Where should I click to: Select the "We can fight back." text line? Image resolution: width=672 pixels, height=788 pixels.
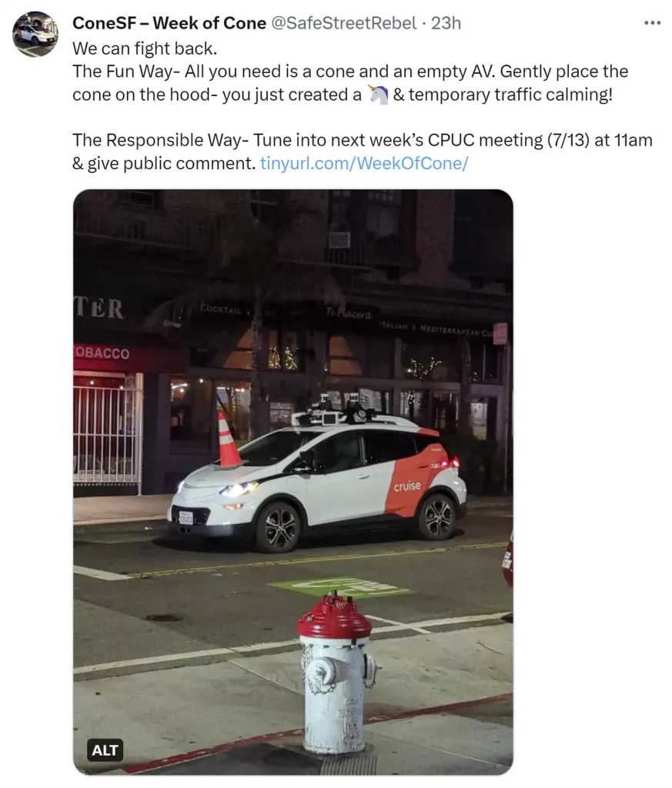[x=145, y=48]
